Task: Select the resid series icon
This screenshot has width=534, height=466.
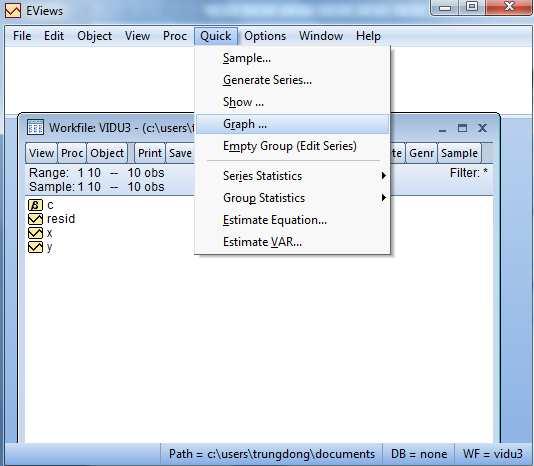Action: tap(35, 219)
